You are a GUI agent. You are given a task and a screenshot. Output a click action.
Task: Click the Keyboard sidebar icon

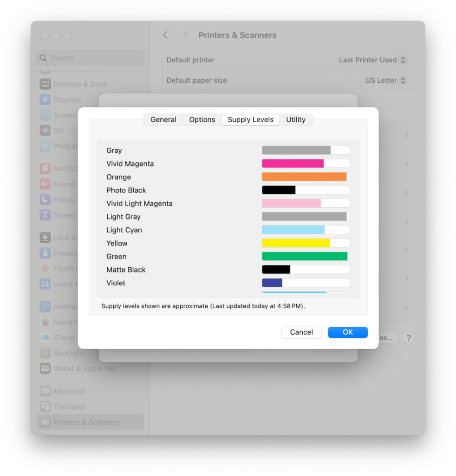45,391
